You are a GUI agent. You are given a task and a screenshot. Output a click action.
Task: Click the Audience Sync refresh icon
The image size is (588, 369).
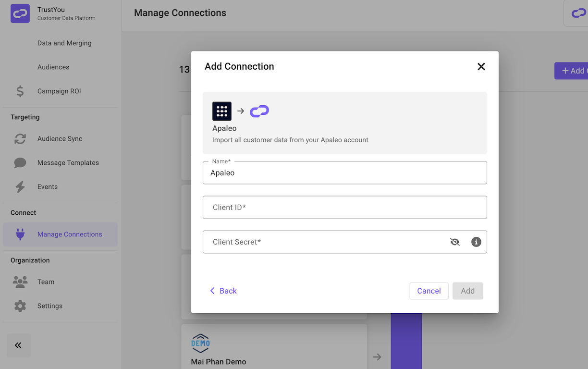point(20,139)
